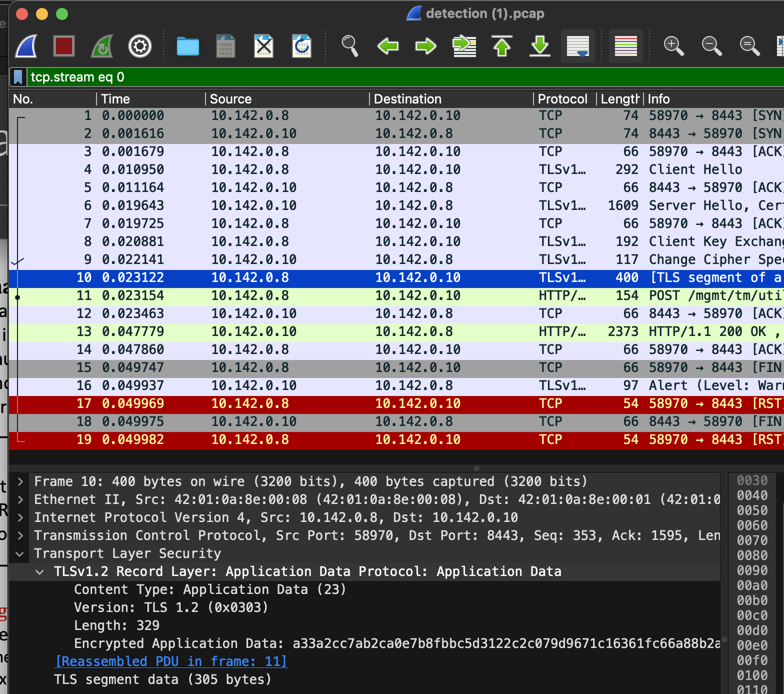784x694 pixels.
Task: Select packet 6 Server Hello row
Action: [396, 205]
